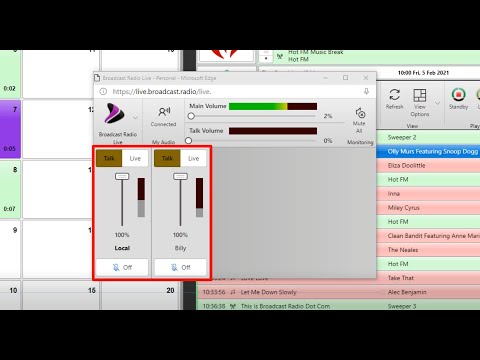The image size is (480, 360).
Task: Click the Local channel name label
Action: click(122, 248)
